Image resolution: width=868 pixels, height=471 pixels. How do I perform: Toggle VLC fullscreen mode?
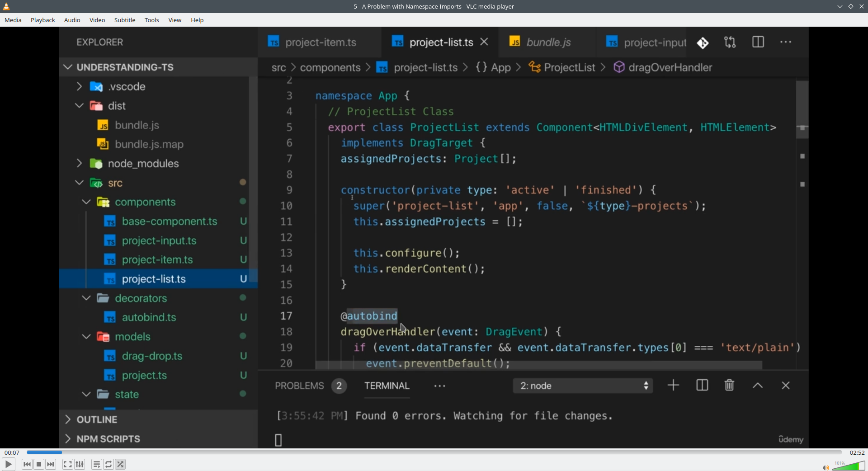coord(68,464)
